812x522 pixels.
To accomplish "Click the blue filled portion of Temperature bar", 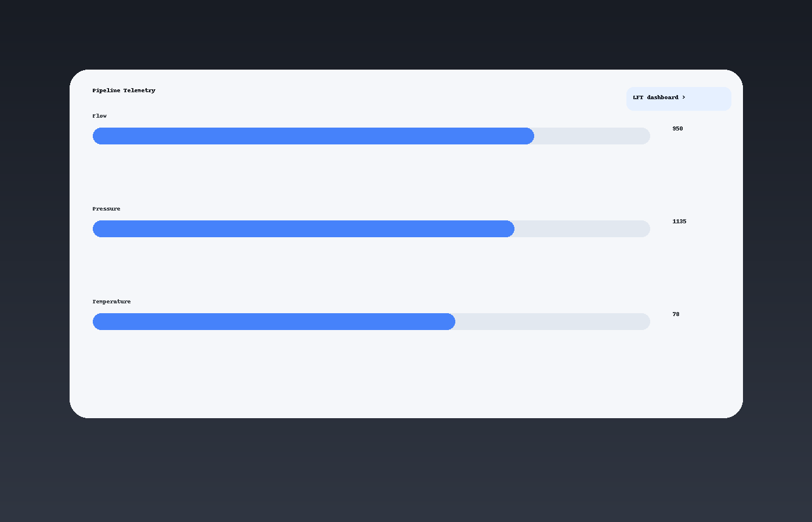I will pos(274,321).
